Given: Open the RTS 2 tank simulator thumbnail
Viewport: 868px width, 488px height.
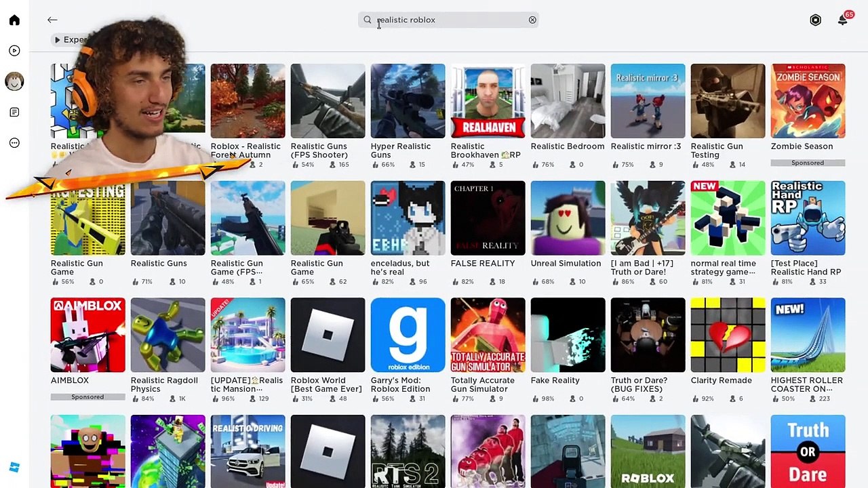Looking at the screenshot, I should (408, 451).
